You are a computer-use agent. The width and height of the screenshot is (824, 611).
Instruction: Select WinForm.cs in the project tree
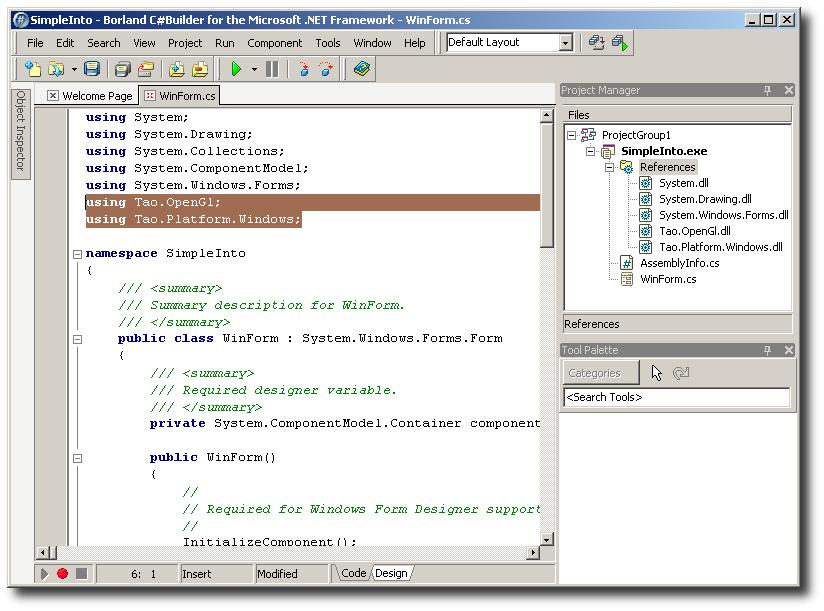[668, 279]
